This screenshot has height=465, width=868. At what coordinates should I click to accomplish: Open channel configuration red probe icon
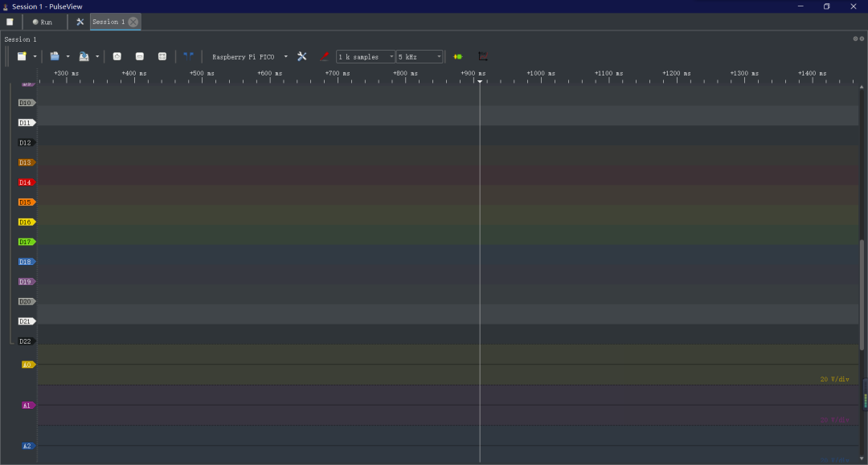[325, 56]
